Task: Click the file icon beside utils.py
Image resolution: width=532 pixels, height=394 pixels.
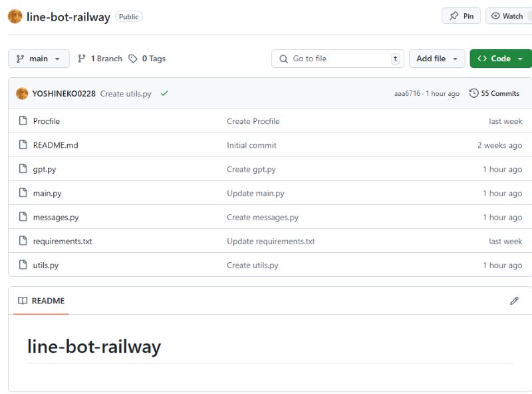Action: coord(23,265)
